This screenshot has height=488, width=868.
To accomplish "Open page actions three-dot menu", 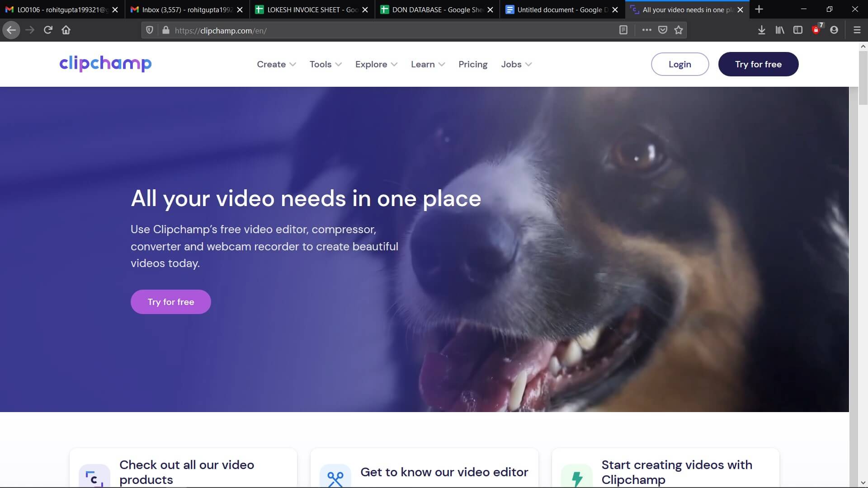I will [x=647, y=30].
